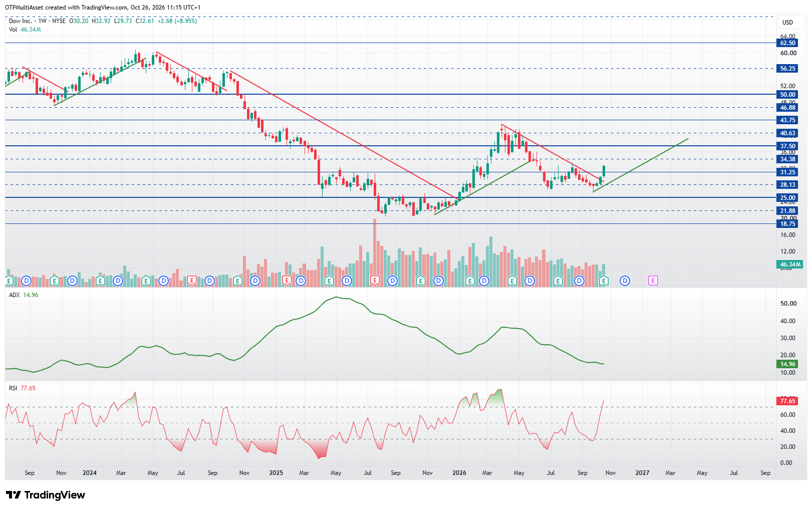Click the green 46.34M volume scale label
812x510 pixels.
(790, 265)
